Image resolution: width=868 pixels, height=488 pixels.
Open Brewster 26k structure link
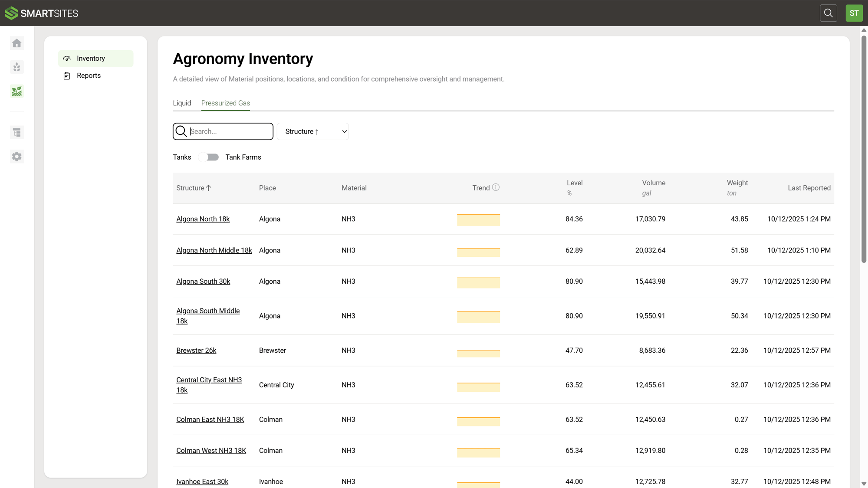click(x=196, y=350)
